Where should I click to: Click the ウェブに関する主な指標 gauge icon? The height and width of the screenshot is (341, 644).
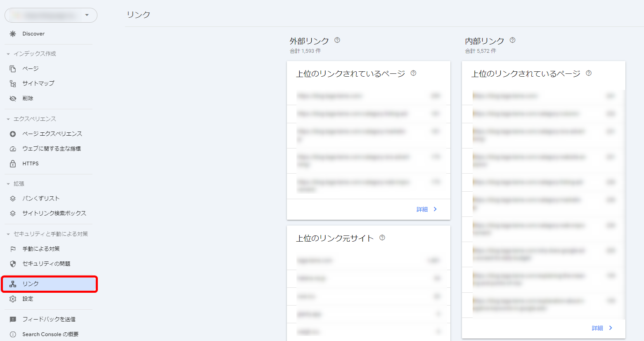(x=13, y=149)
